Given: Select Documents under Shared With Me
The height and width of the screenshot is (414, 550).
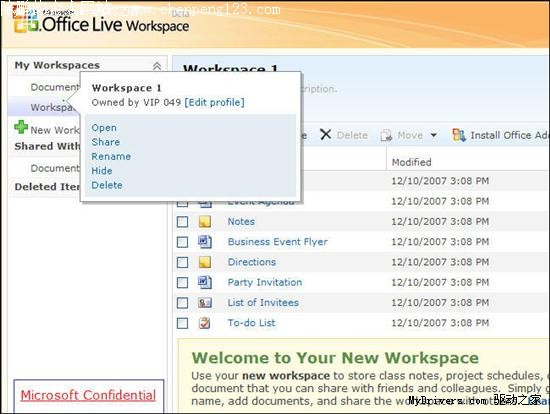Looking at the screenshot, I should pyautogui.click(x=55, y=168).
